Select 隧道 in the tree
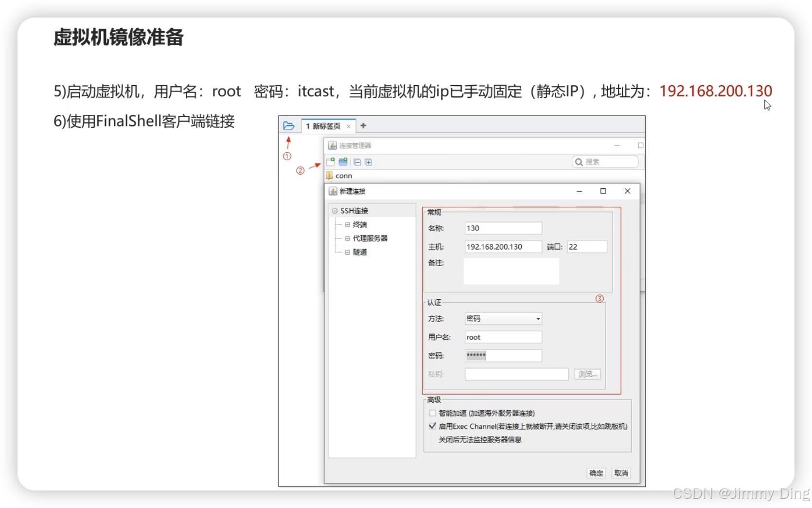 point(360,252)
